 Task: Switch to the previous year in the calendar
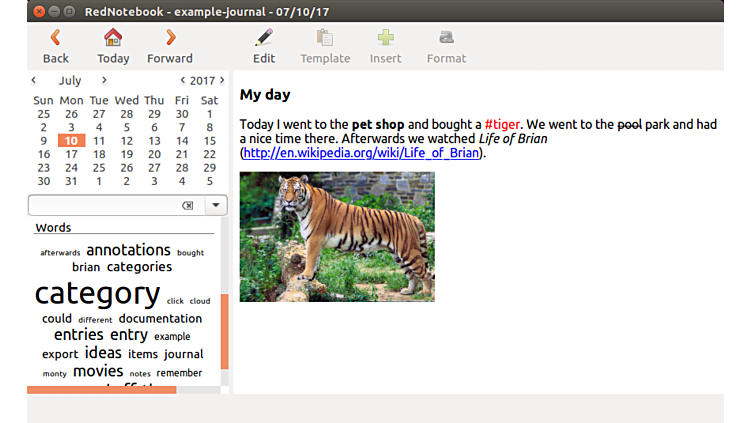[x=183, y=80]
